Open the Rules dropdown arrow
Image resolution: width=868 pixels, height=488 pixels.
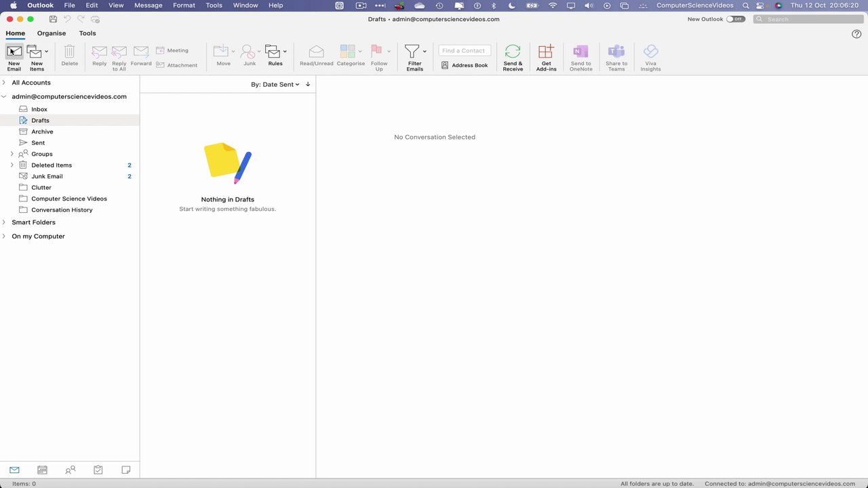(x=285, y=52)
